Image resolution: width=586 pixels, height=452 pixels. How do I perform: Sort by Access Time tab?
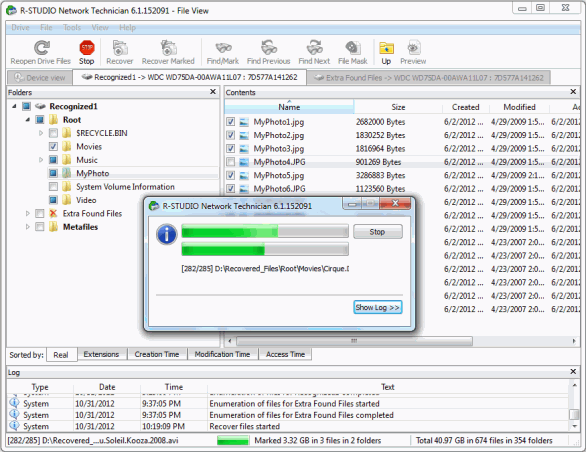point(285,354)
